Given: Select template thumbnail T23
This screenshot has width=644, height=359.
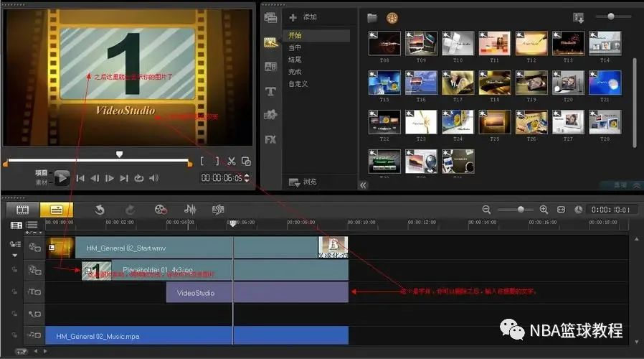Looking at the screenshot, I should [x=421, y=122].
